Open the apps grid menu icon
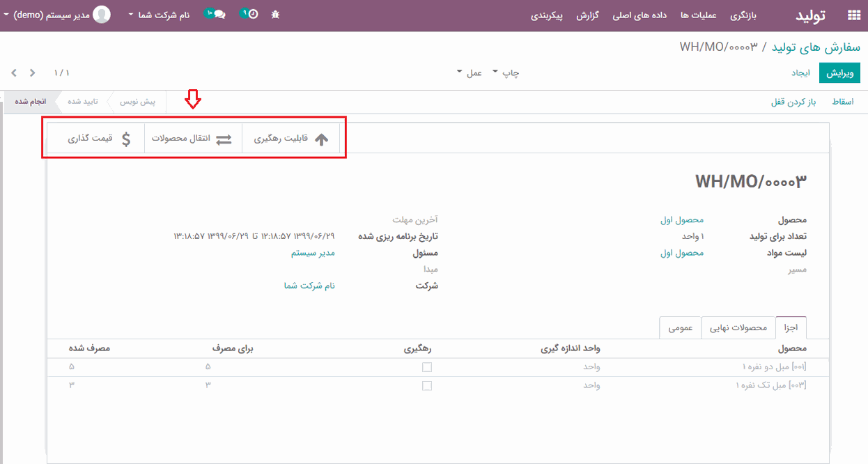Viewport: 868px width, 464px height. coord(853,15)
